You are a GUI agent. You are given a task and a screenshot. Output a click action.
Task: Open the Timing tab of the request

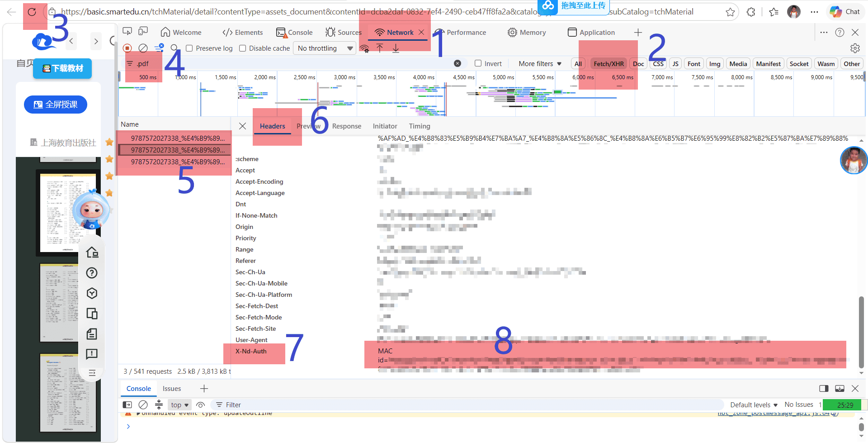(420, 126)
